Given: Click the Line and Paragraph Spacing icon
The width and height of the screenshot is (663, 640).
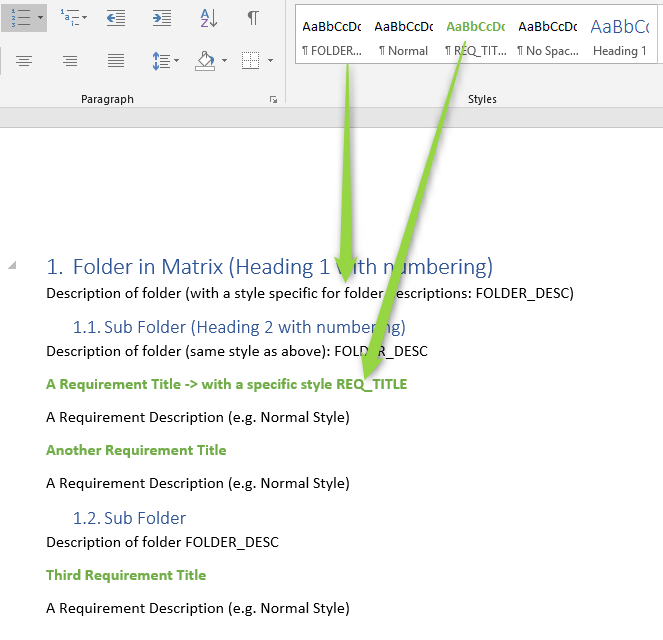Looking at the screenshot, I should pyautogui.click(x=161, y=61).
